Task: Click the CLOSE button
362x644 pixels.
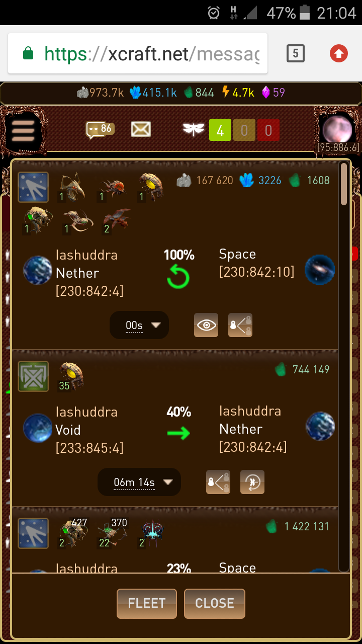Action: click(x=215, y=603)
